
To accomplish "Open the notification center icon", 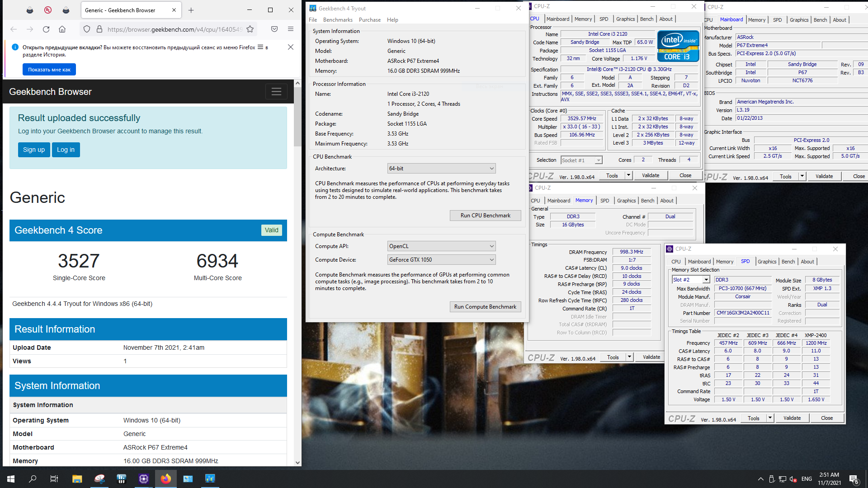I will coord(854,479).
